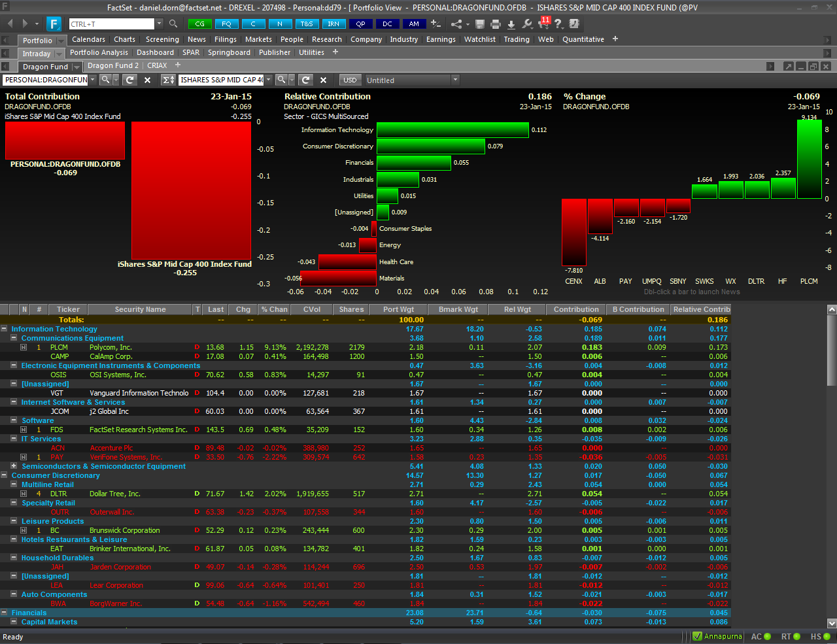The width and height of the screenshot is (837, 644).
Task: Open the Screening tab
Action: [162, 39]
